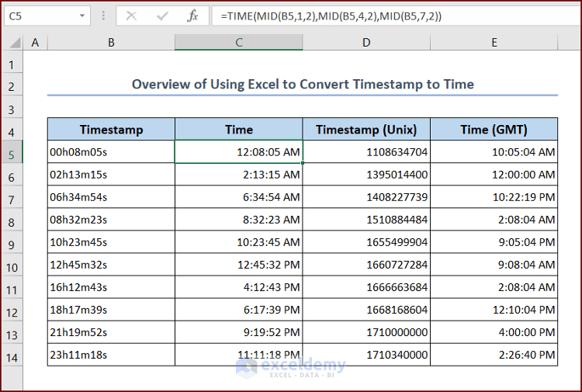Select Unix timestamp cell 1395014400

[366, 175]
